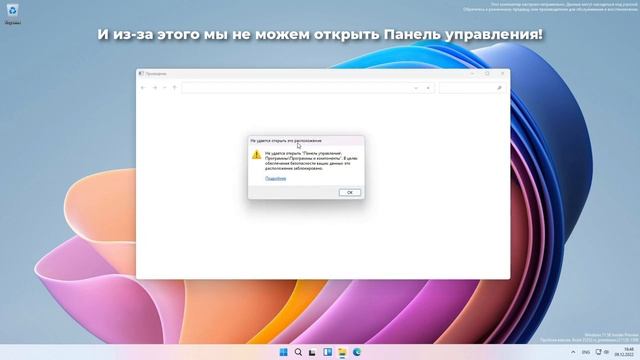Screen dimensions: 640x360
Task: Select the Recycle Bin desktop icon
Action: [x=13, y=13]
